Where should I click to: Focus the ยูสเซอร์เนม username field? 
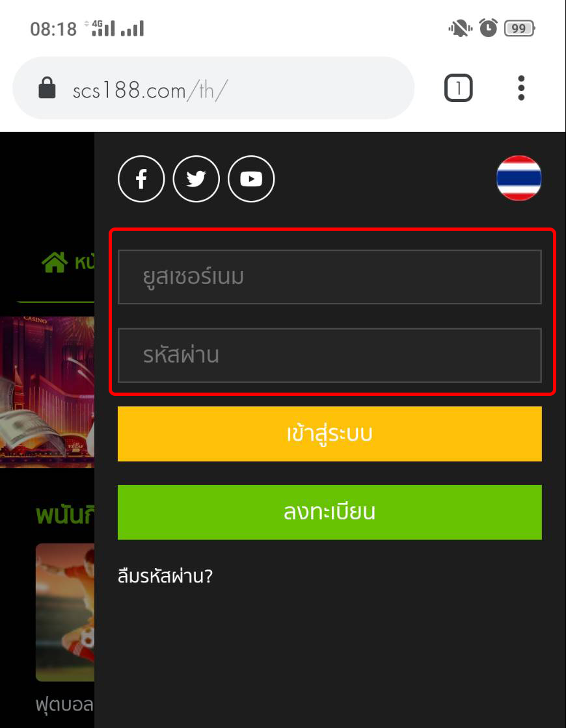[329, 277]
